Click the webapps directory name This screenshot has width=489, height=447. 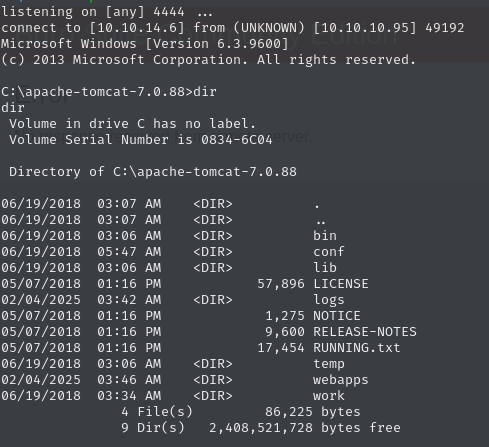(x=341, y=380)
